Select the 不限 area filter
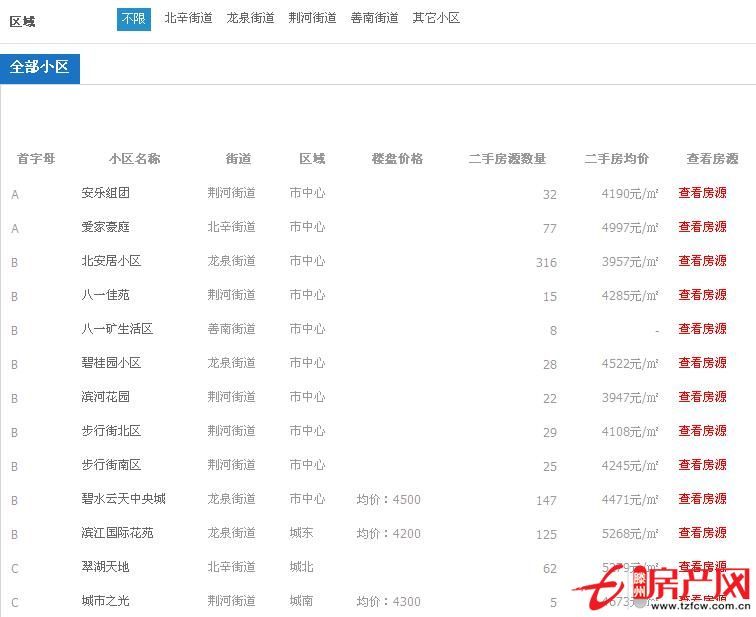The height and width of the screenshot is (617, 756). pos(133,18)
